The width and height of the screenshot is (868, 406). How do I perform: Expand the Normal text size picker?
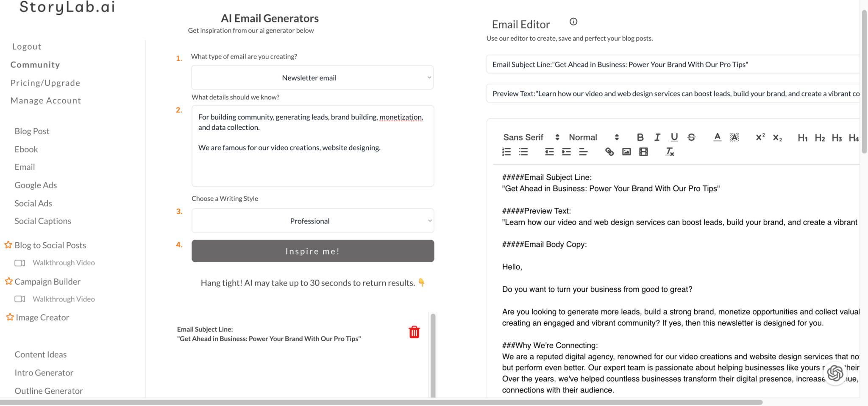pyautogui.click(x=593, y=137)
